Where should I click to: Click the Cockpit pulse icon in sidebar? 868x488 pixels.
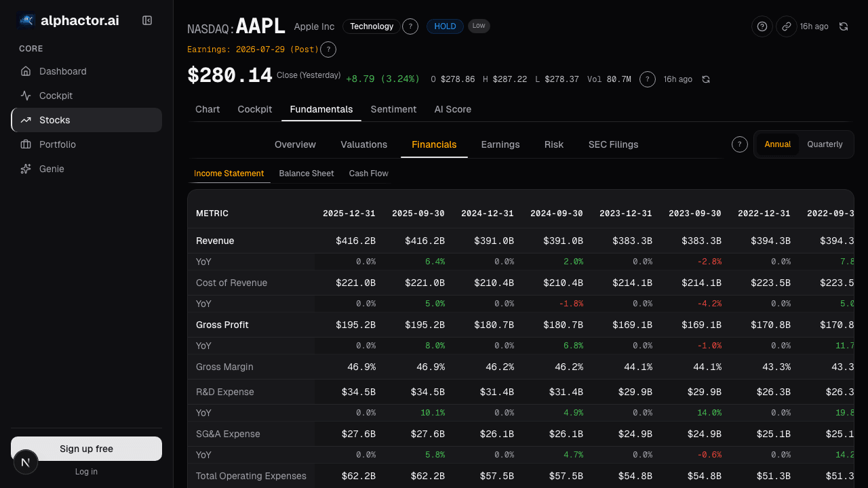point(26,96)
